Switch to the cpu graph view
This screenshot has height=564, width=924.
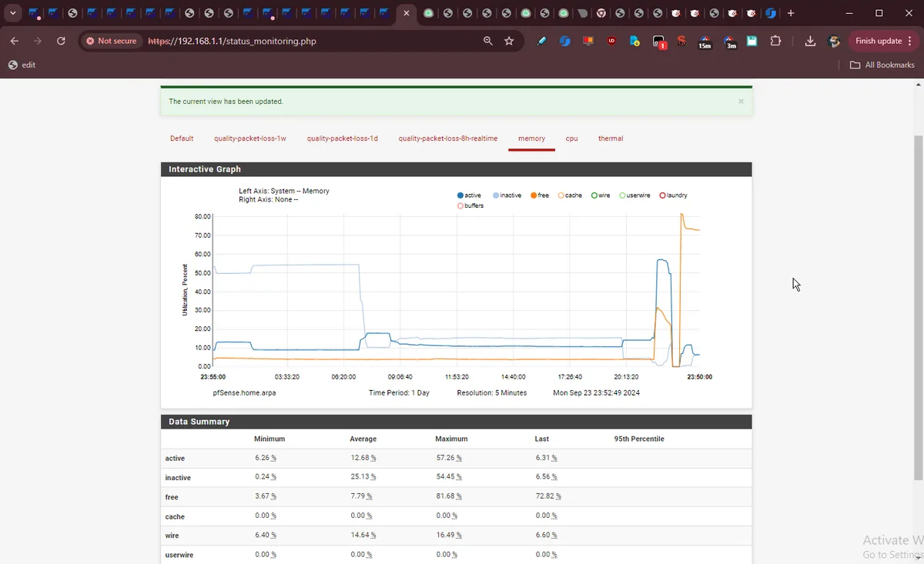tap(571, 138)
